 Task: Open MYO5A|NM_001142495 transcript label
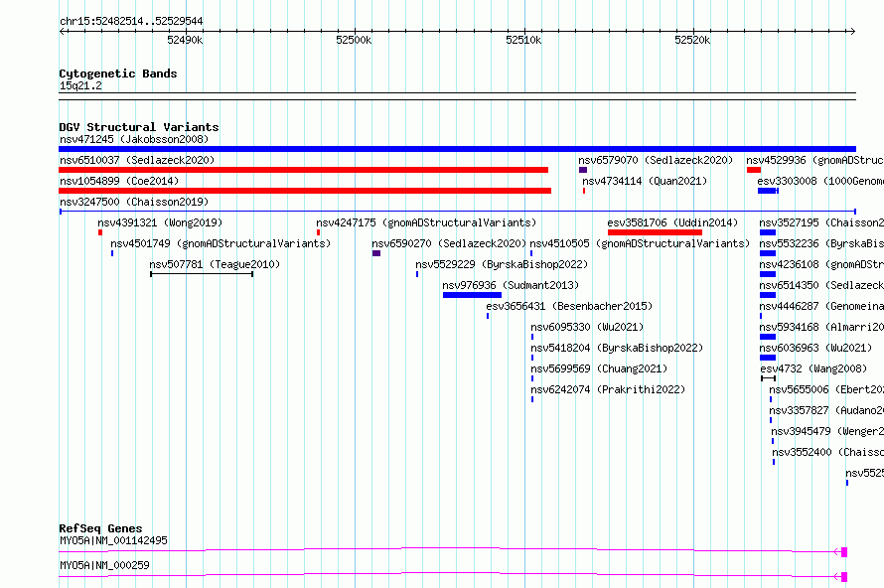[x=113, y=540]
